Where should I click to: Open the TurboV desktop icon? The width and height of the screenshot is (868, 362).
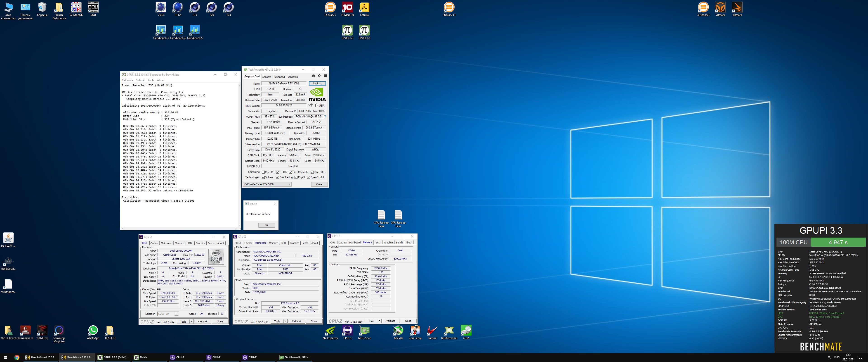(432, 332)
